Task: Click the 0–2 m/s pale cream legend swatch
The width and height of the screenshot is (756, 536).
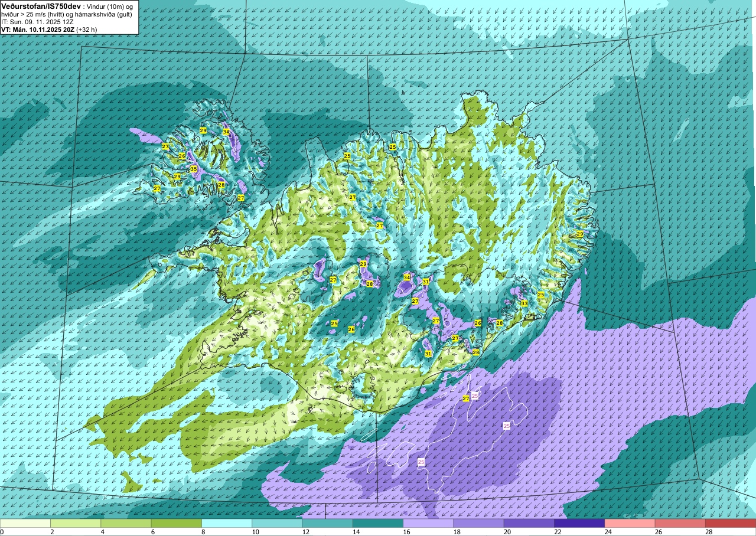Action: coord(25,523)
